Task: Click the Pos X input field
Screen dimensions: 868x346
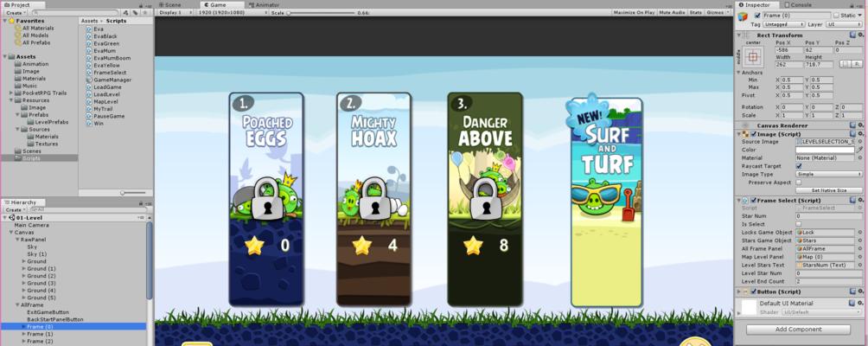Action: (788, 50)
